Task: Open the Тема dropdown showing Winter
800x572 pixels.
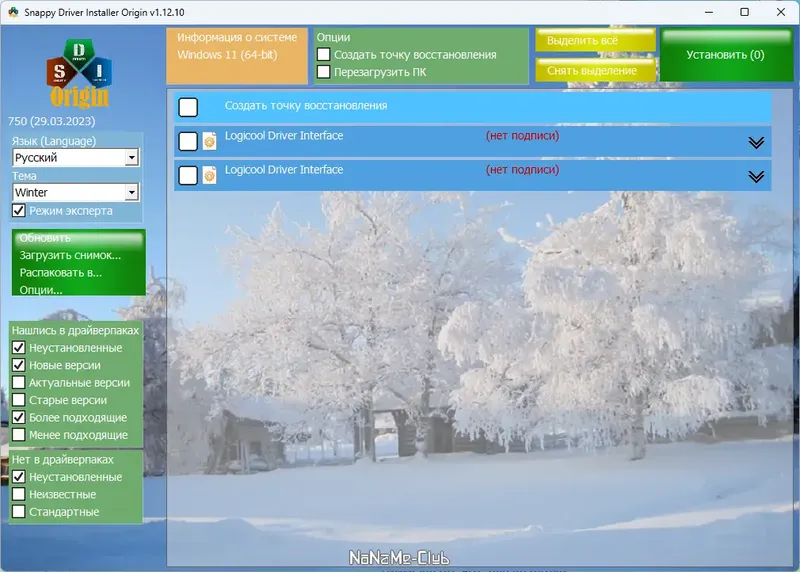Action: click(76, 192)
